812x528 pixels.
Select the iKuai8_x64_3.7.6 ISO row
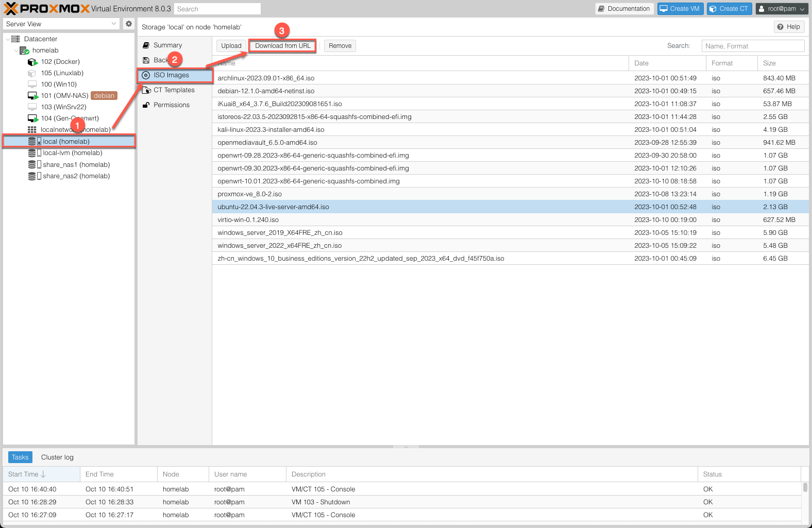510,104
